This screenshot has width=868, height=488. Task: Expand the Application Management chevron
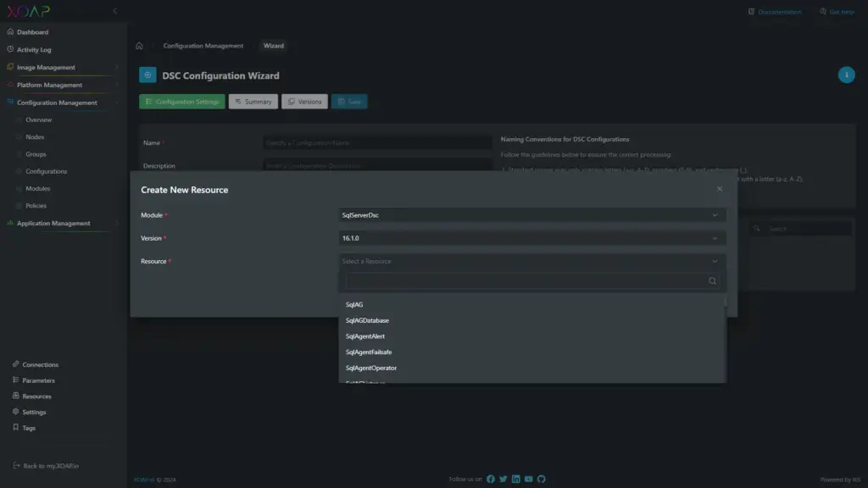pos(116,224)
